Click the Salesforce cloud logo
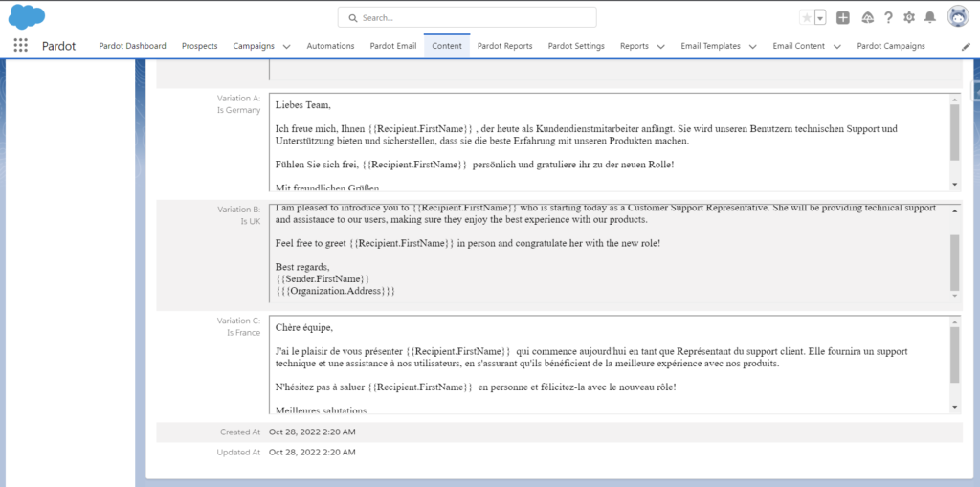Image resolution: width=980 pixels, height=487 pixels. [x=27, y=17]
